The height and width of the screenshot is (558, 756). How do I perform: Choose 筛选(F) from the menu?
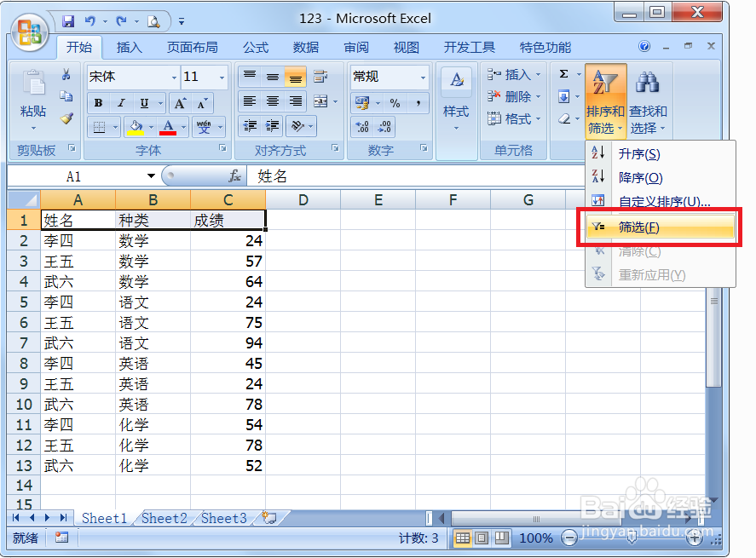[x=660, y=227]
